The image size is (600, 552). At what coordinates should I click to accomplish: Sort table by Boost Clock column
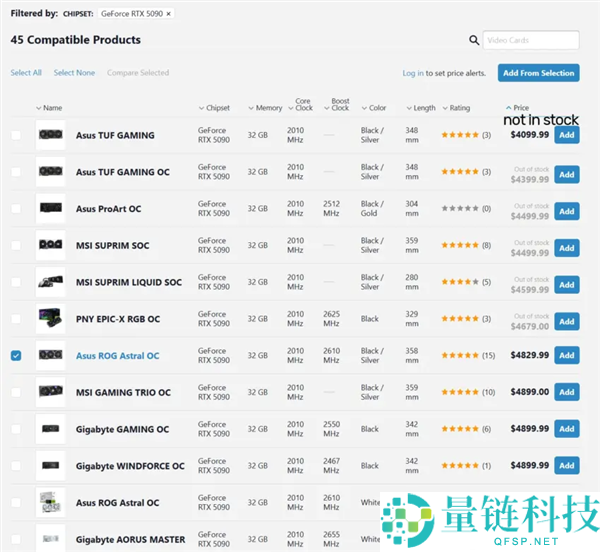[337, 104]
